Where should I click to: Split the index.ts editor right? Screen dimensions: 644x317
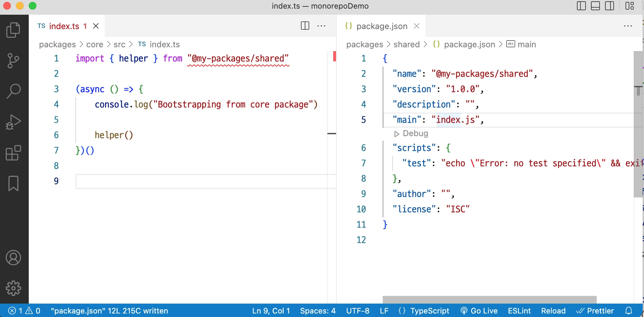point(305,26)
